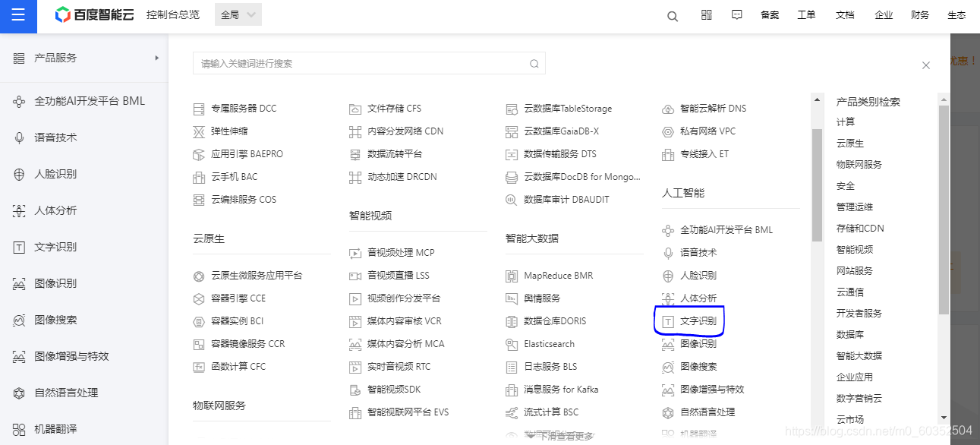Open 函数计算 CFC

(238, 367)
